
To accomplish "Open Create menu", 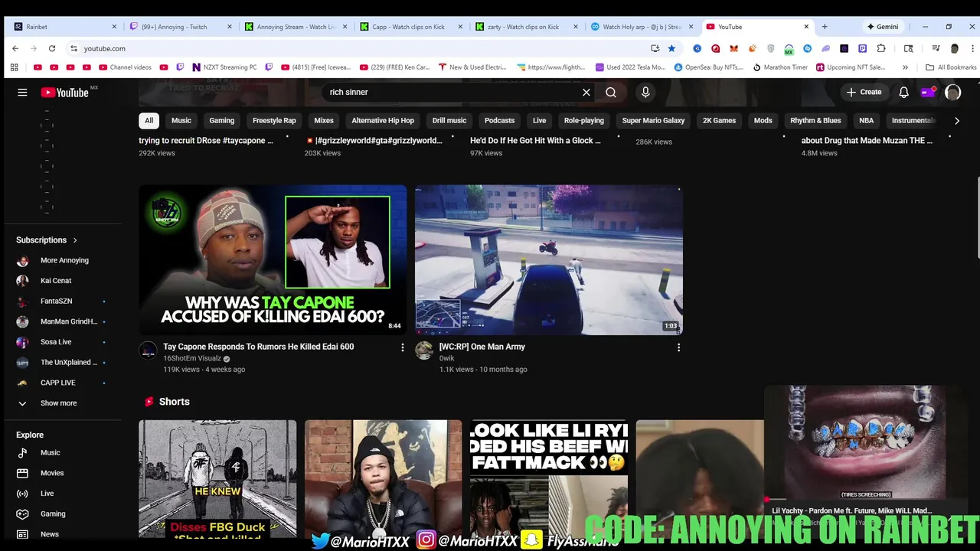I will 864,92.
